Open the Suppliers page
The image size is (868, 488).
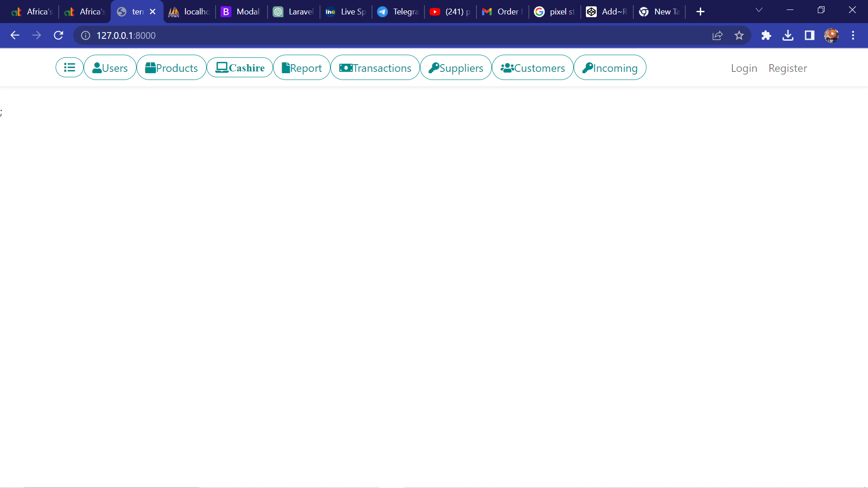click(456, 68)
